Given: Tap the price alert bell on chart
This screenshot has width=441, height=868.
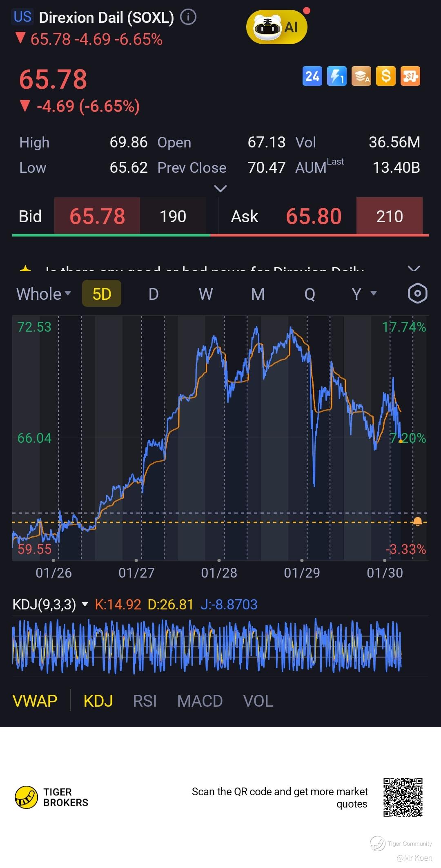Looking at the screenshot, I should point(417,522).
